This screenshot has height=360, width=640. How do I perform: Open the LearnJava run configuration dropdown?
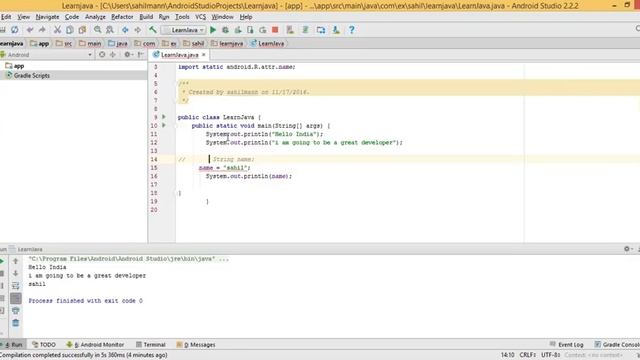click(183, 30)
